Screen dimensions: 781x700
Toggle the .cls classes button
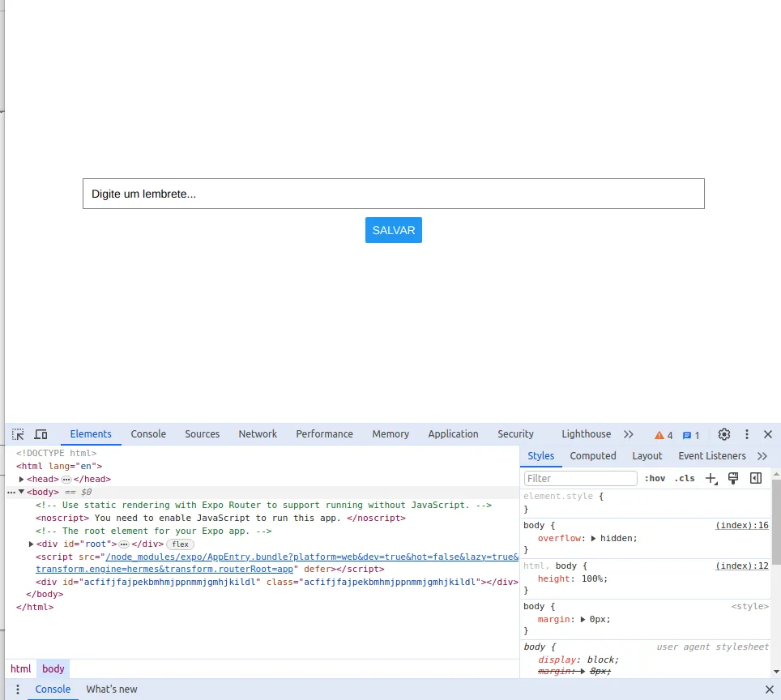click(x=685, y=478)
